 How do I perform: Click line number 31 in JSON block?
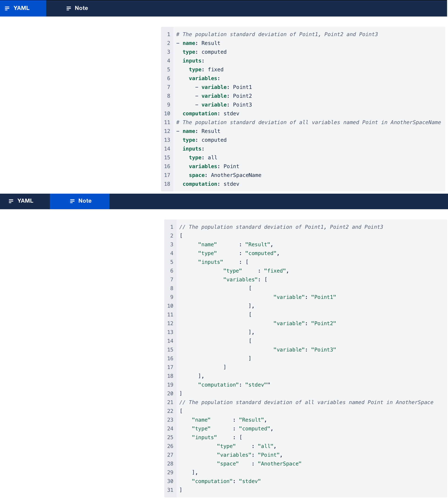pos(170,490)
